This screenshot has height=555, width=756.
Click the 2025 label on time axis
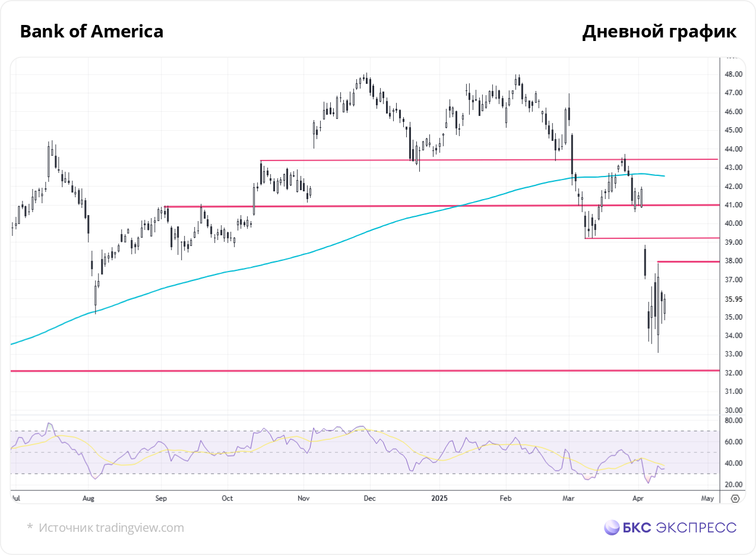click(x=441, y=499)
